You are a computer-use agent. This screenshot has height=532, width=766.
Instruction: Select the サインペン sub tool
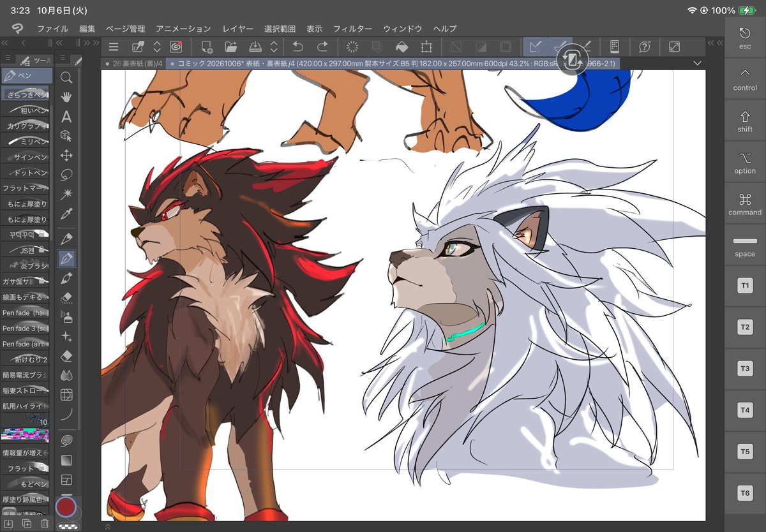(x=26, y=157)
